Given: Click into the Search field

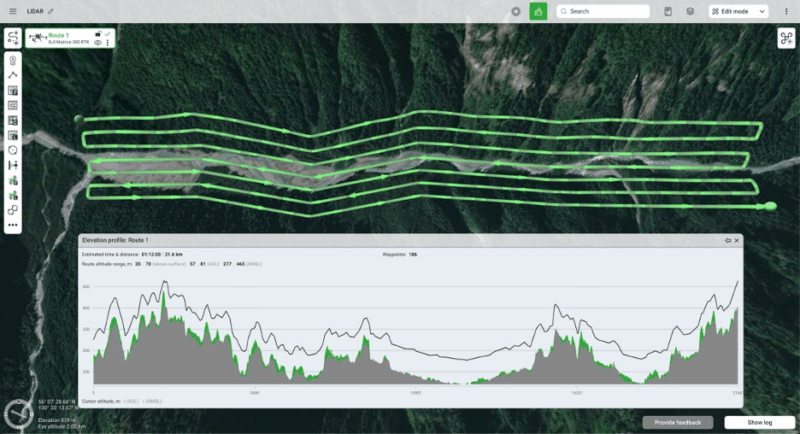Looking at the screenshot, I should 605,11.
